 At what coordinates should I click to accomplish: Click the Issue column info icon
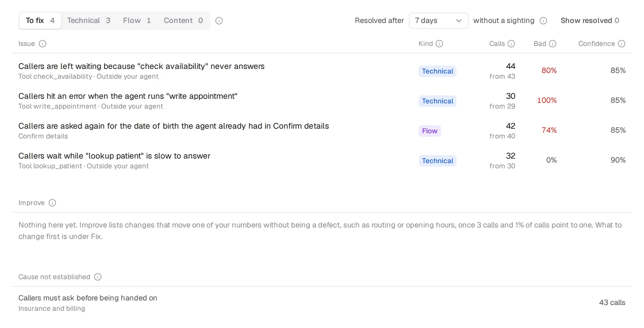point(43,44)
